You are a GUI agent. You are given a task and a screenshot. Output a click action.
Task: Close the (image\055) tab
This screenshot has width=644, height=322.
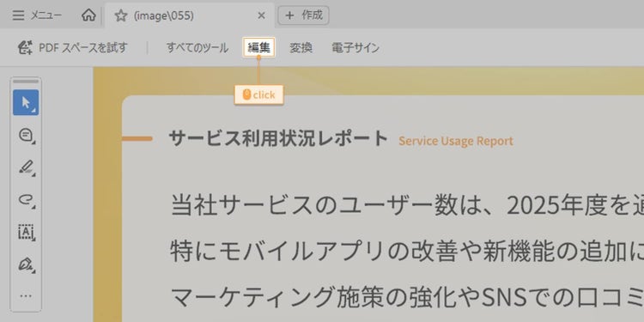coord(261,15)
